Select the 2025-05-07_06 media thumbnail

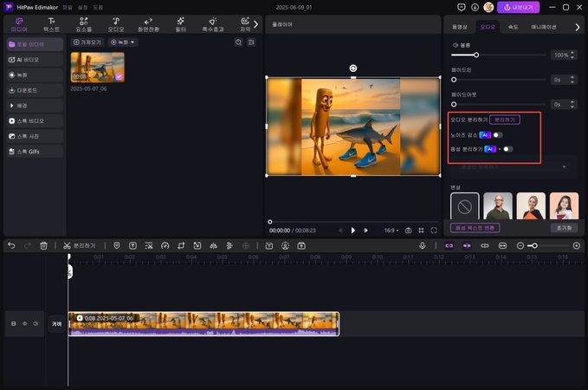pyautogui.click(x=97, y=67)
